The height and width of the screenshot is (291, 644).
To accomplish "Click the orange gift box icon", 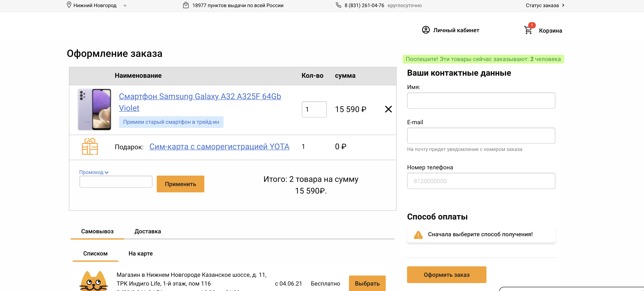I will tap(90, 146).
